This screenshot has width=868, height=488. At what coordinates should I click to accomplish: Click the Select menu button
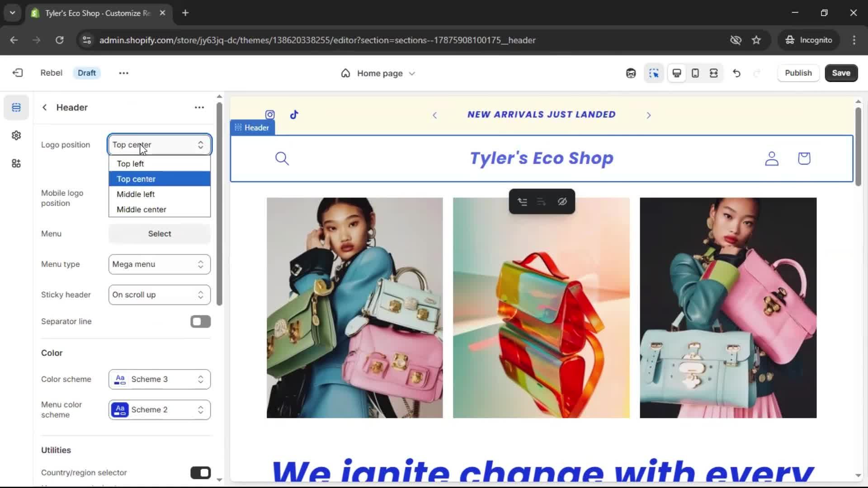[x=159, y=234]
